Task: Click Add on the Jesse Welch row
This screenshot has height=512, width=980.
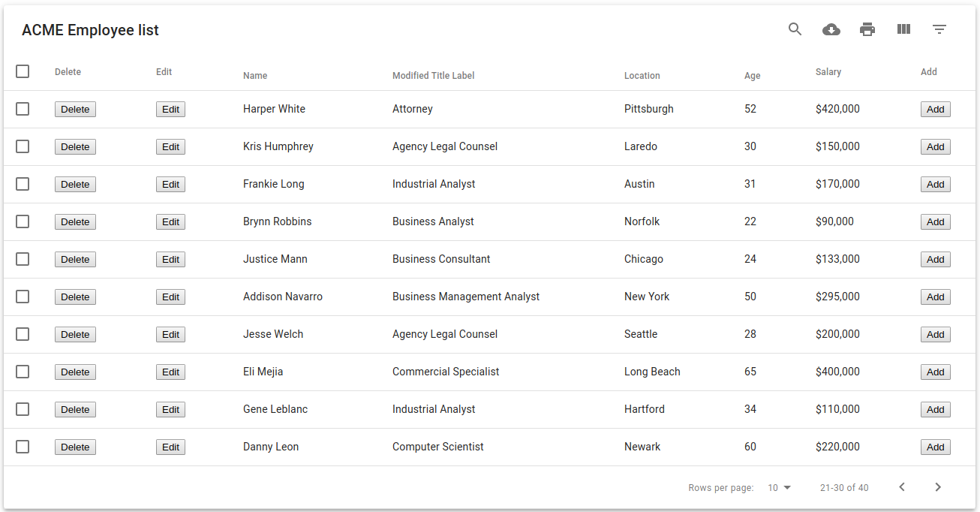Action: tap(935, 334)
